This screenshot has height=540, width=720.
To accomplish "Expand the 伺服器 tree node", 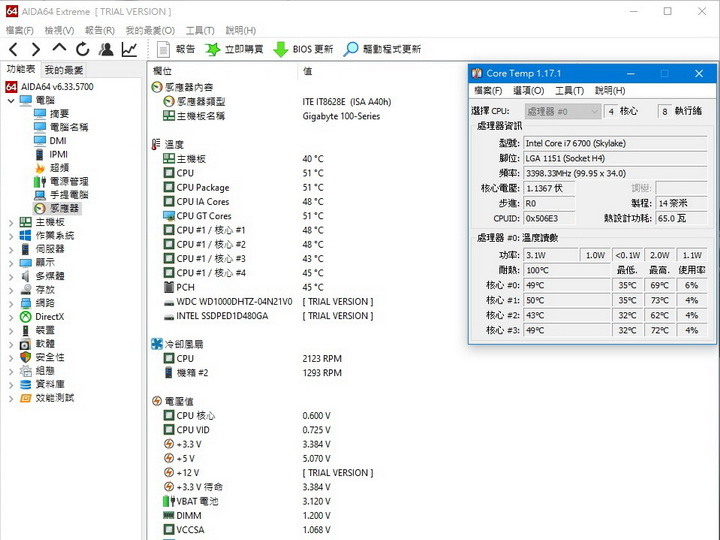I will [11, 249].
